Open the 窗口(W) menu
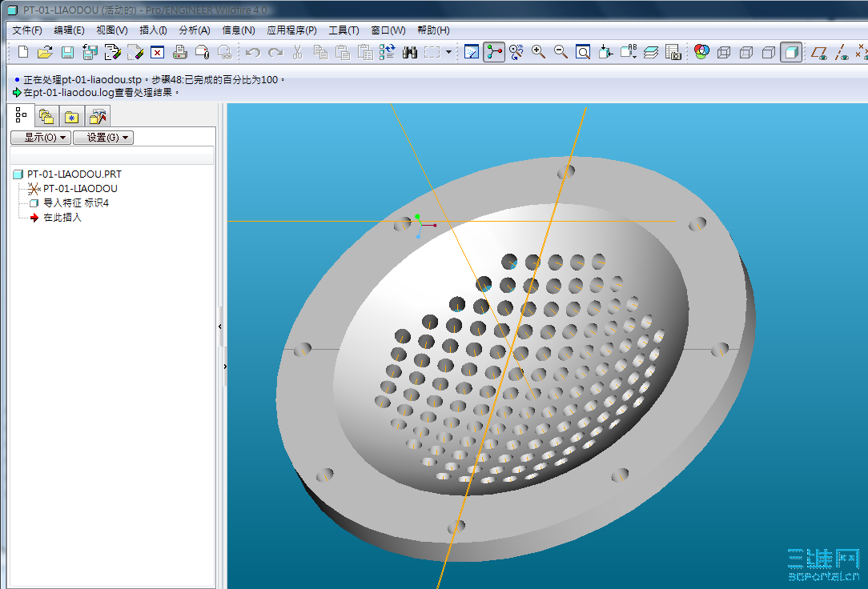 [x=388, y=30]
